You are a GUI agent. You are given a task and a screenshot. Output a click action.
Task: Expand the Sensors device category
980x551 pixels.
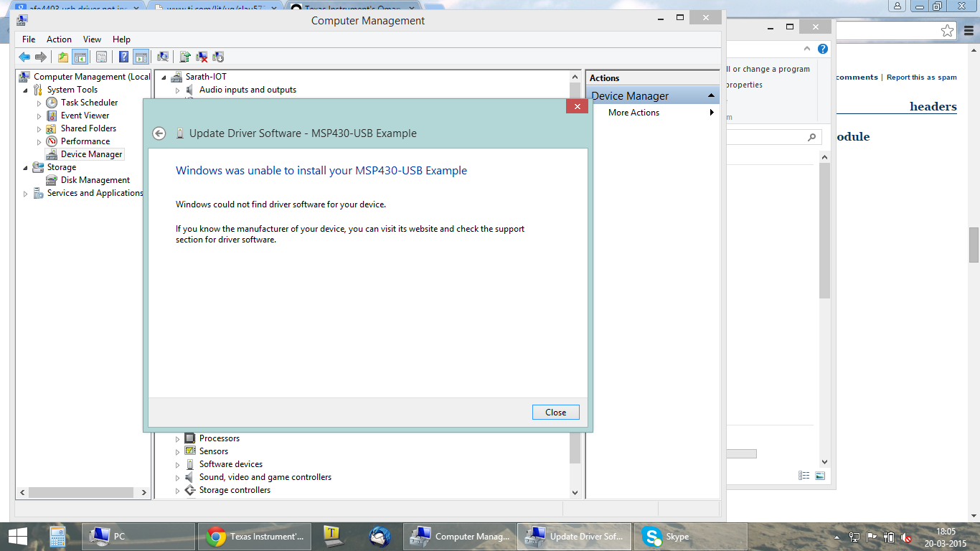tap(178, 452)
